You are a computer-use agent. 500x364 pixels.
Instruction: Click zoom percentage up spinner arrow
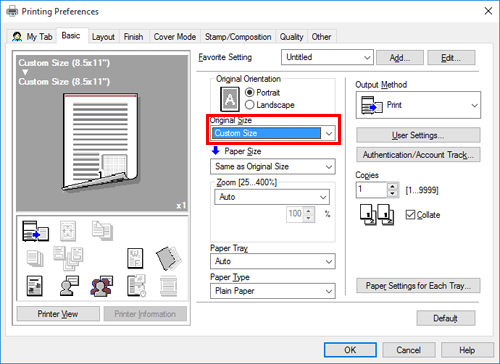click(309, 211)
